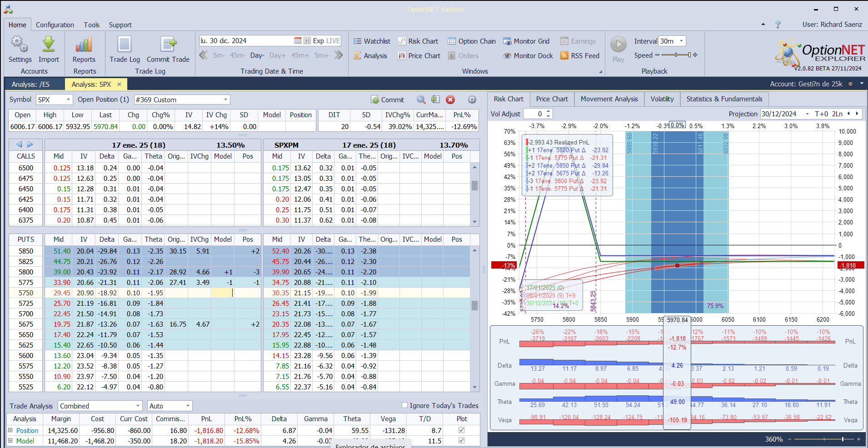This screenshot has width=868, height=448.
Task: Open the Reports chart icon
Action: pos(84,45)
